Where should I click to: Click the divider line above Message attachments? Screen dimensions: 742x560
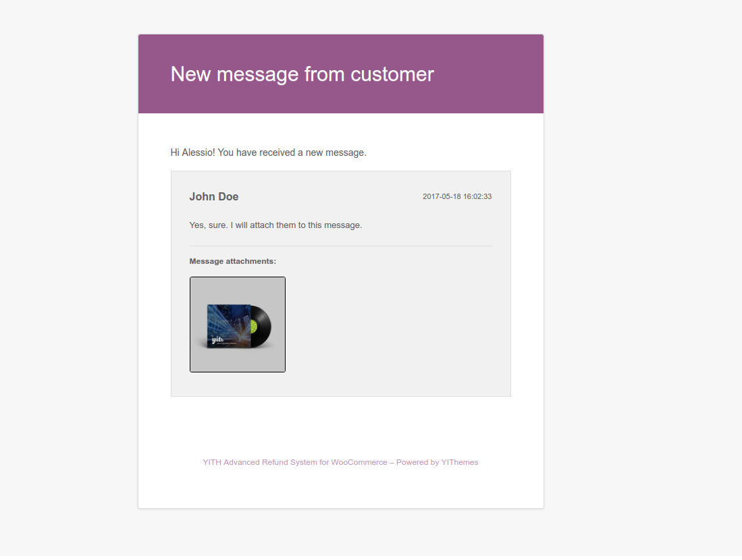tap(340, 246)
